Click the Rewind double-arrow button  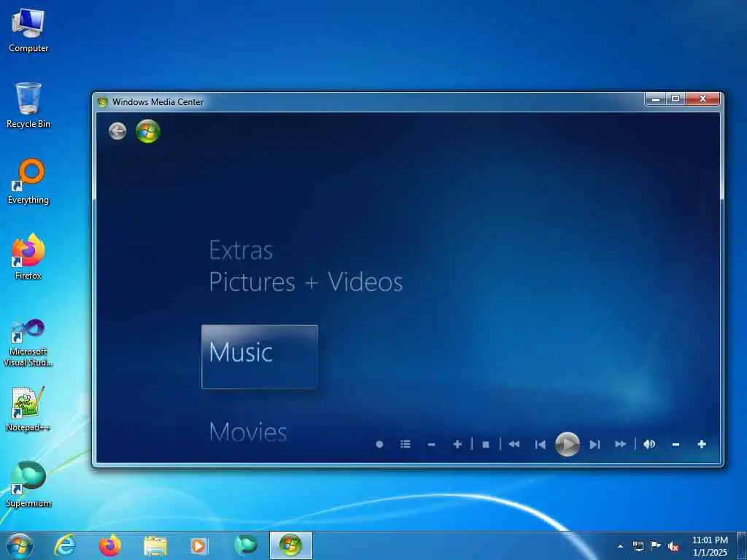pos(514,444)
